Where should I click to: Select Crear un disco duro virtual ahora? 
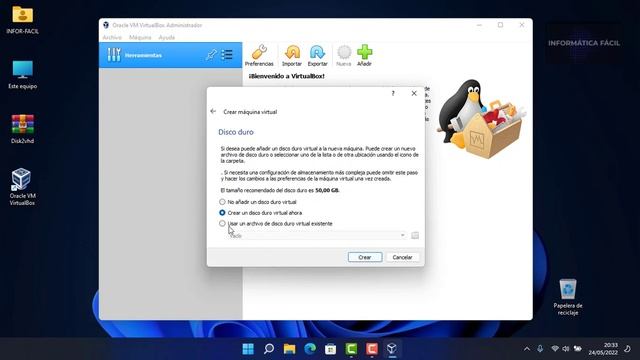pos(261,213)
